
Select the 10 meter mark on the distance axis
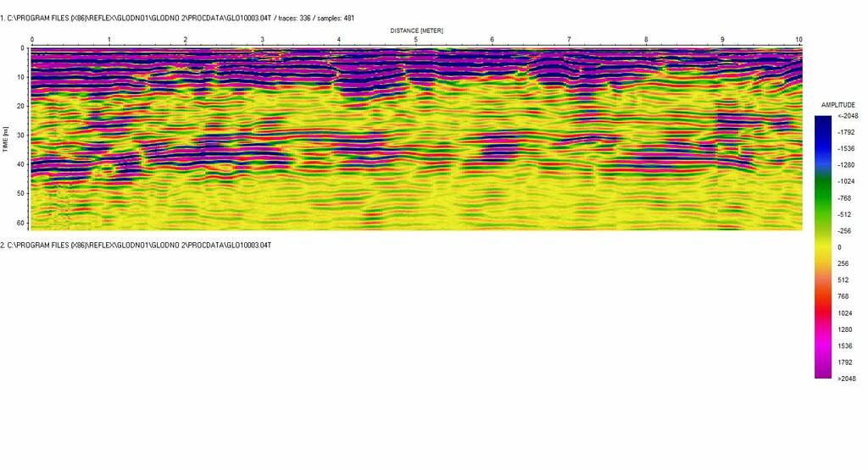798,40
